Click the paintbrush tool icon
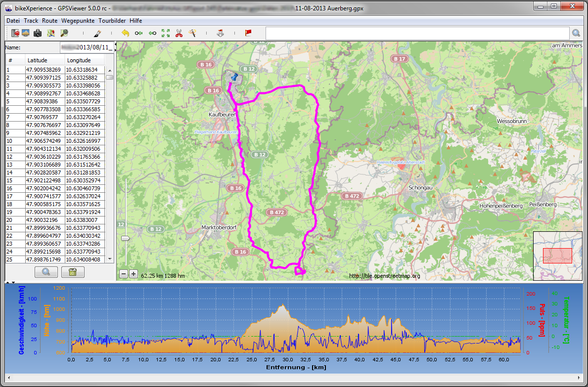This screenshot has height=387, width=588. point(97,33)
